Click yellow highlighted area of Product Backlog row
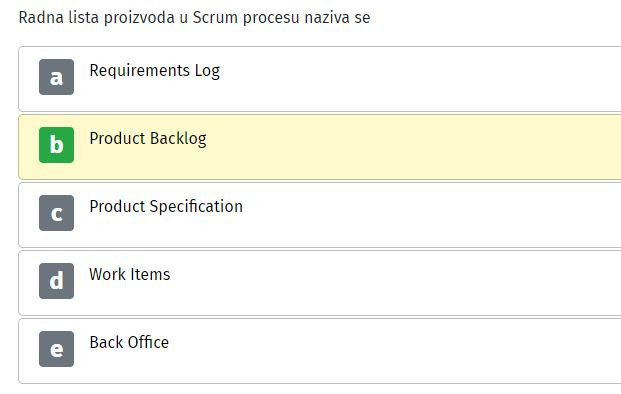Viewport: 621px width, 394px height. [396, 147]
